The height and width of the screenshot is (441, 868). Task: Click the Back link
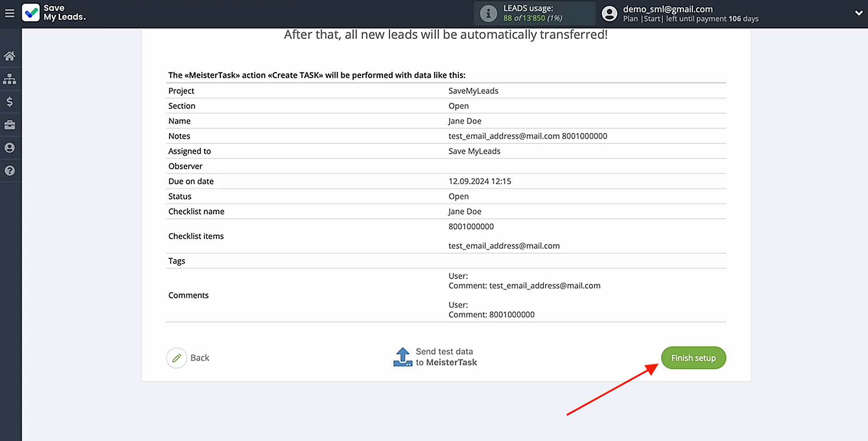200,358
